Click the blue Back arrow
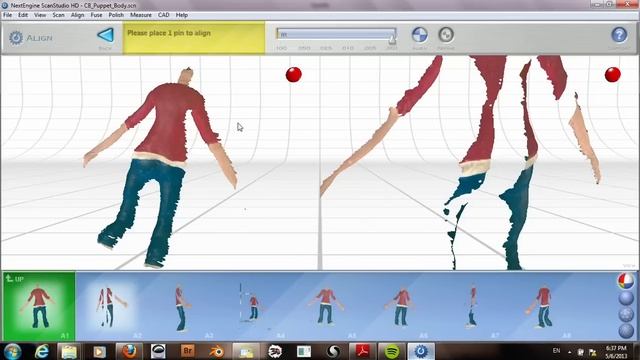This screenshot has width=640, height=360. (x=105, y=35)
